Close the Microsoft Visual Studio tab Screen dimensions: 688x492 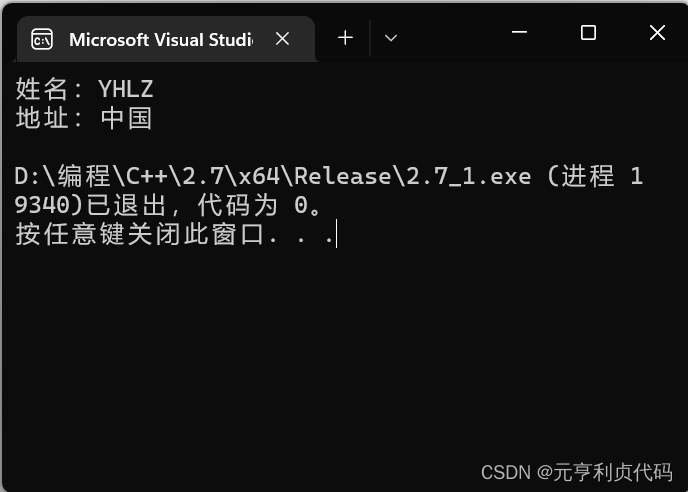click(x=283, y=39)
